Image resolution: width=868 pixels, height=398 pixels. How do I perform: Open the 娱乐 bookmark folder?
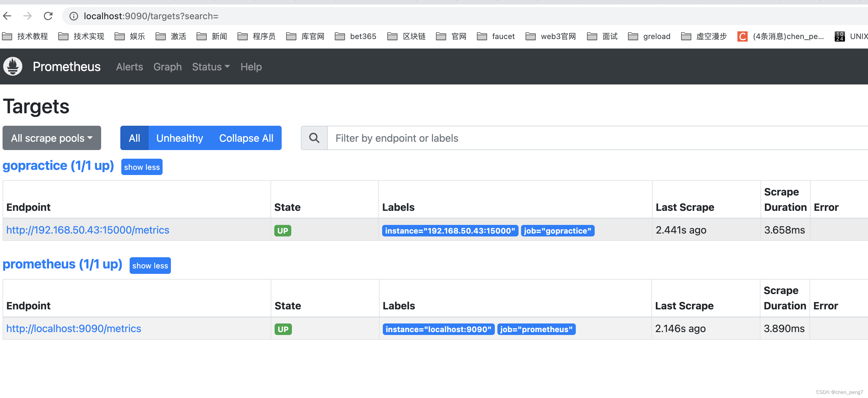130,36
